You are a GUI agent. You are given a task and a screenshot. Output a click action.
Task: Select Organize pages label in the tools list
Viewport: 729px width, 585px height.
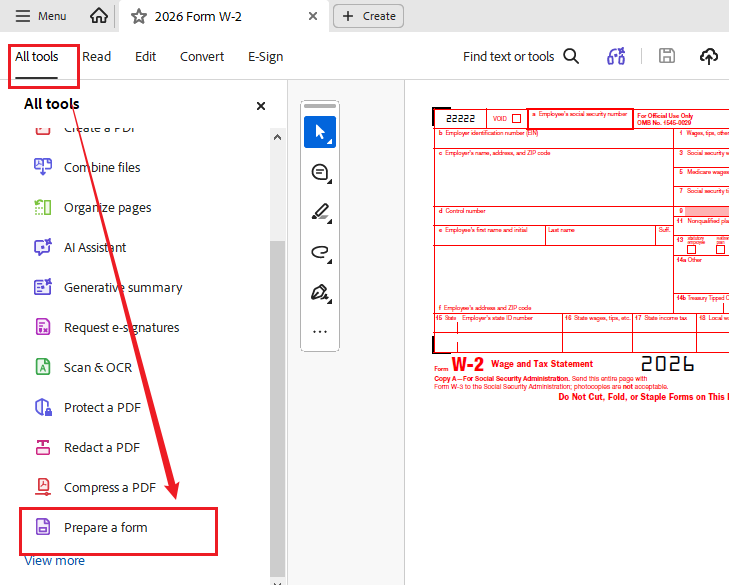107,208
